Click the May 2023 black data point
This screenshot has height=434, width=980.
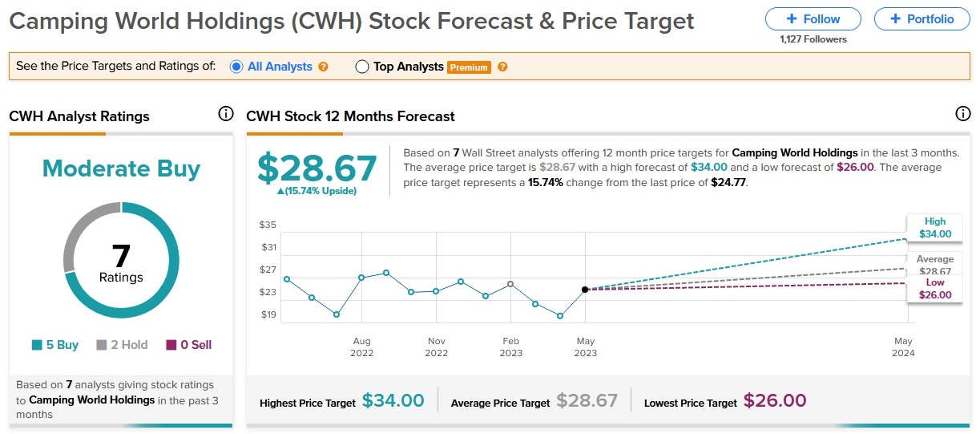tap(585, 289)
